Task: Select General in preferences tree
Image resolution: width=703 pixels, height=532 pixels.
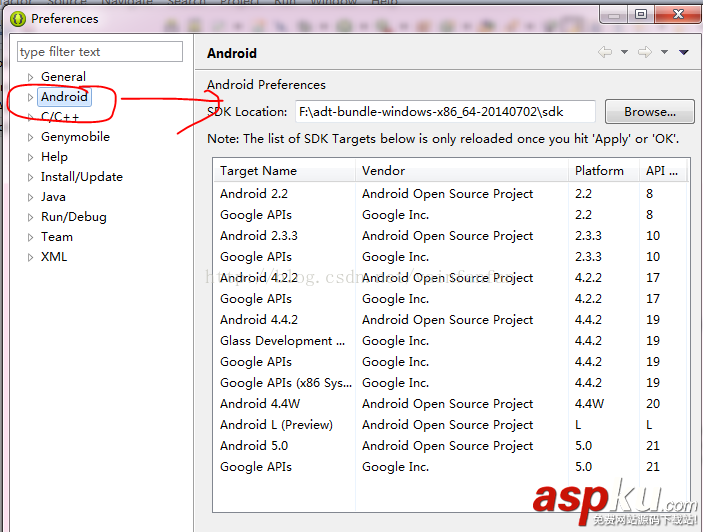Action: (63, 77)
